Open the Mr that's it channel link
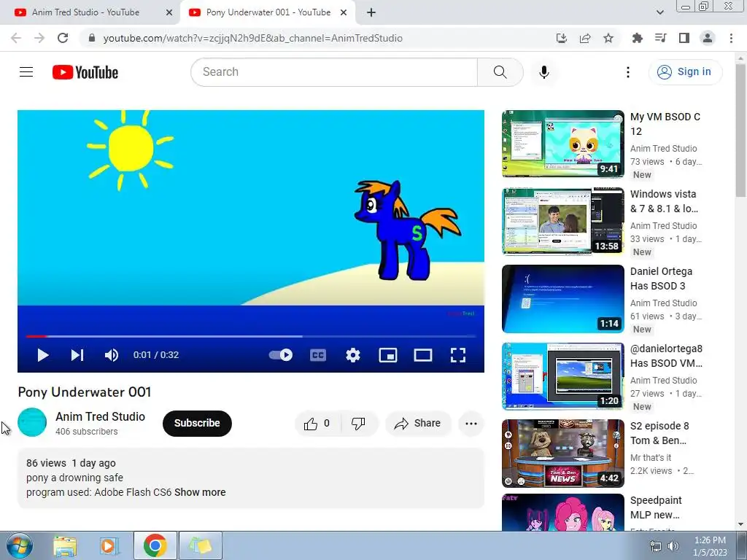The width and height of the screenshot is (747, 560). point(650,458)
